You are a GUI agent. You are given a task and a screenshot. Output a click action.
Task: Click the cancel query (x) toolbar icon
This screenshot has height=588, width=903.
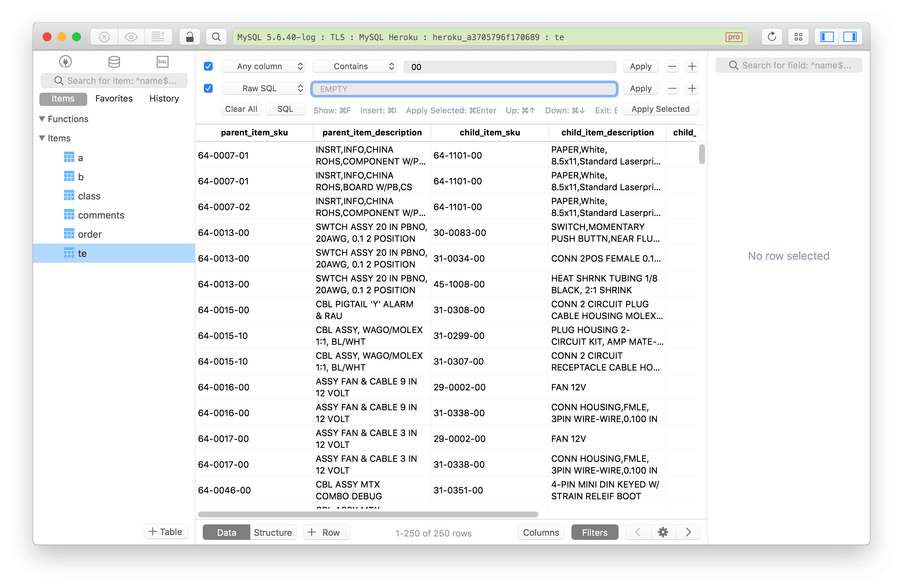(x=105, y=37)
